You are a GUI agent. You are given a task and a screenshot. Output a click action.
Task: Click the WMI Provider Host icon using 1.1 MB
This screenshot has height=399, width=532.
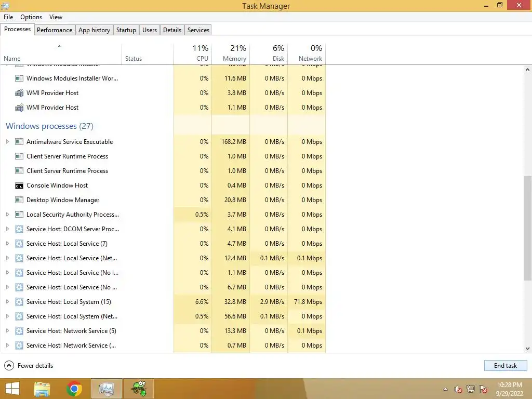(19, 108)
